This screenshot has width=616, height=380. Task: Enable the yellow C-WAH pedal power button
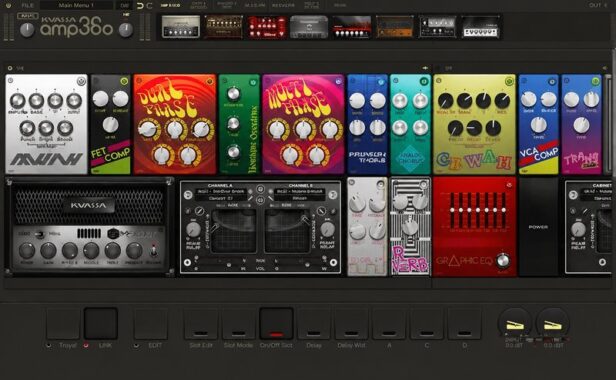[x=509, y=81]
